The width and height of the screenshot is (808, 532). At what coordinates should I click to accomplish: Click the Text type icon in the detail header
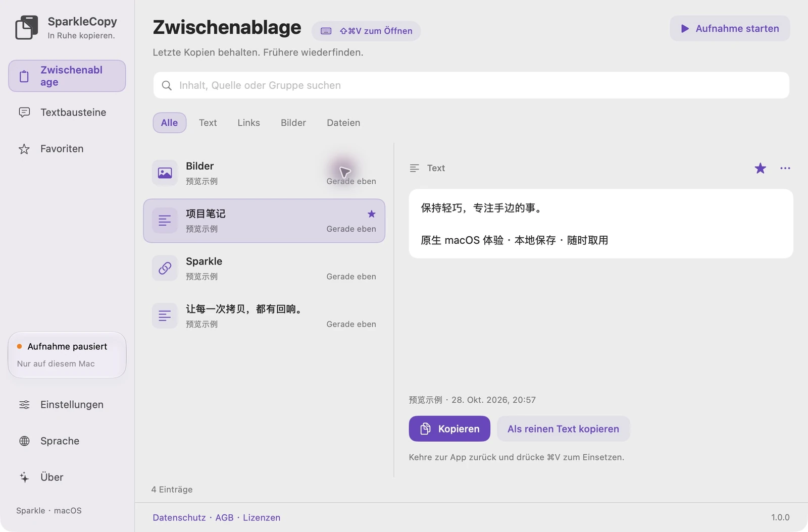415,168
